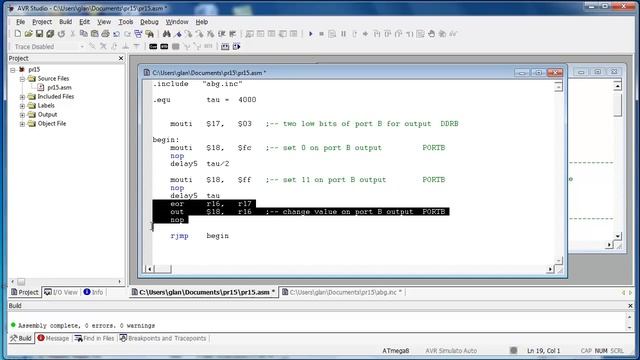Click scroll-up arrow in the background window
The image size is (640, 360).
coord(618,86)
